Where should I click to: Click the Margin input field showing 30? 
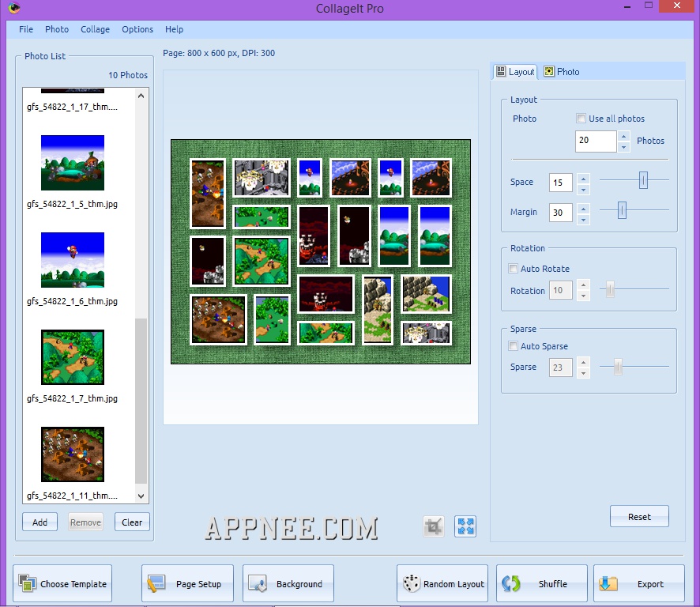pos(561,213)
